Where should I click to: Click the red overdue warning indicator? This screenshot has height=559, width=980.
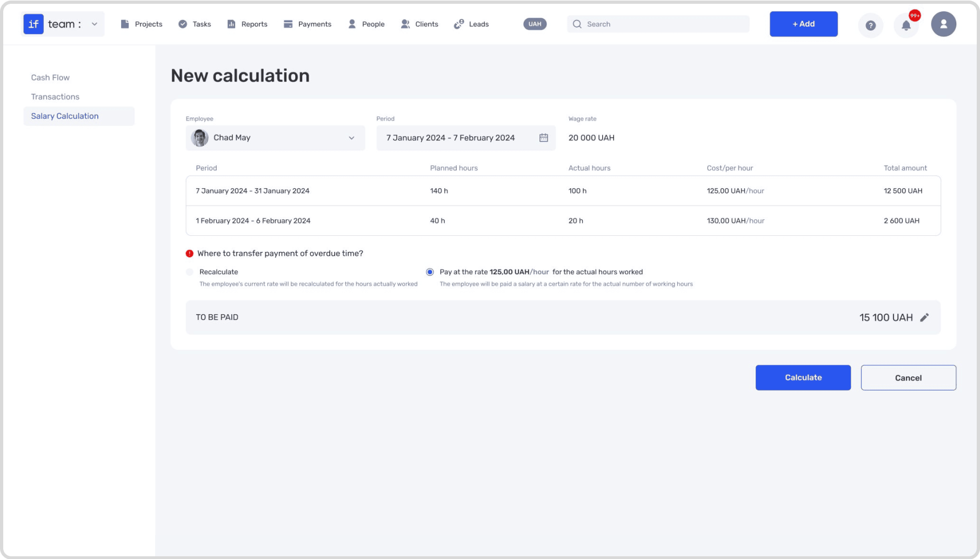coord(189,254)
